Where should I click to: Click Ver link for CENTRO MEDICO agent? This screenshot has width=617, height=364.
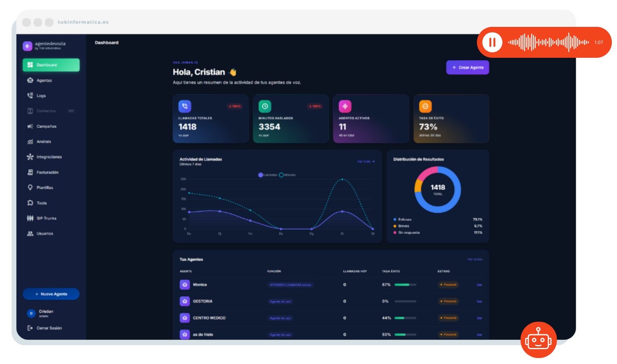tap(479, 318)
